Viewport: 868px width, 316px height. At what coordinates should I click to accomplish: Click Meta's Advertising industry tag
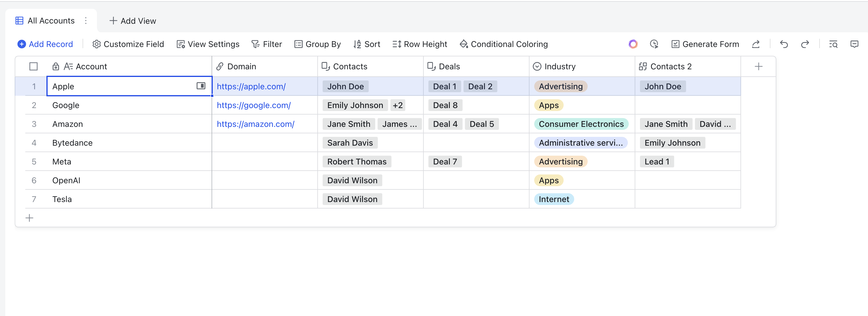tap(561, 162)
